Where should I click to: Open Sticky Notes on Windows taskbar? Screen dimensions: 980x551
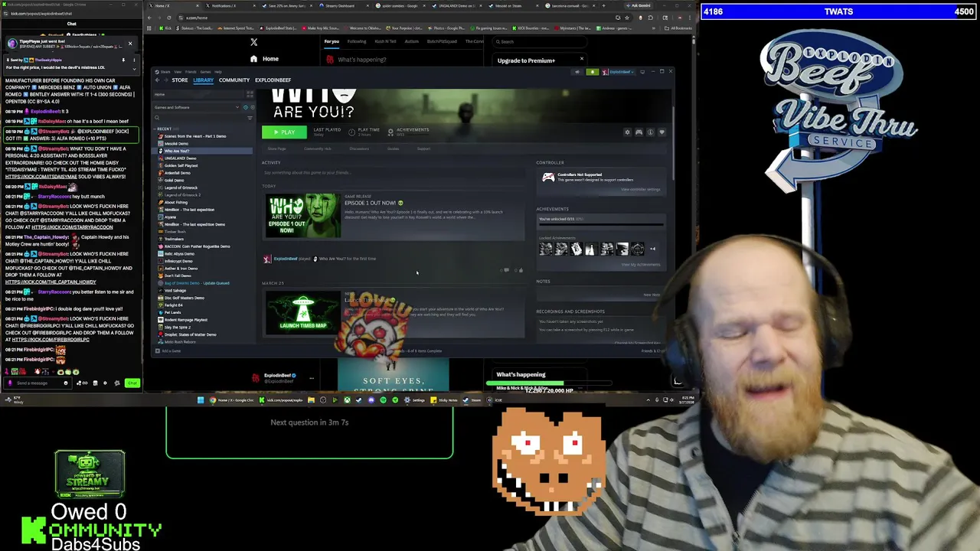pos(444,399)
